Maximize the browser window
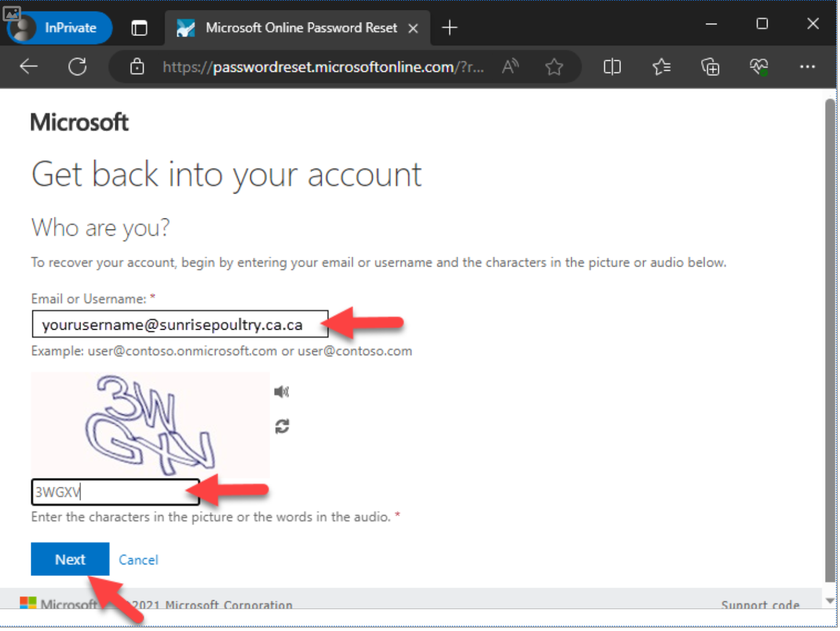The height and width of the screenshot is (631, 840). 762,24
